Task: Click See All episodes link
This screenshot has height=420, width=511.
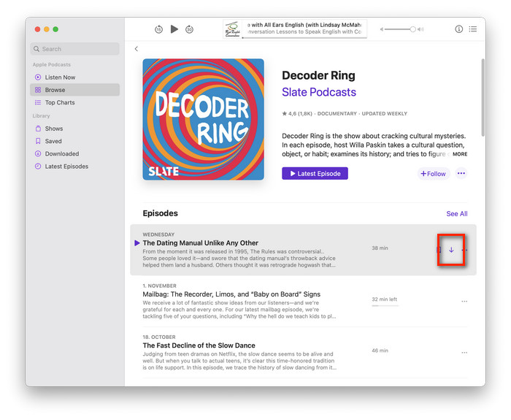Action: point(456,214)
